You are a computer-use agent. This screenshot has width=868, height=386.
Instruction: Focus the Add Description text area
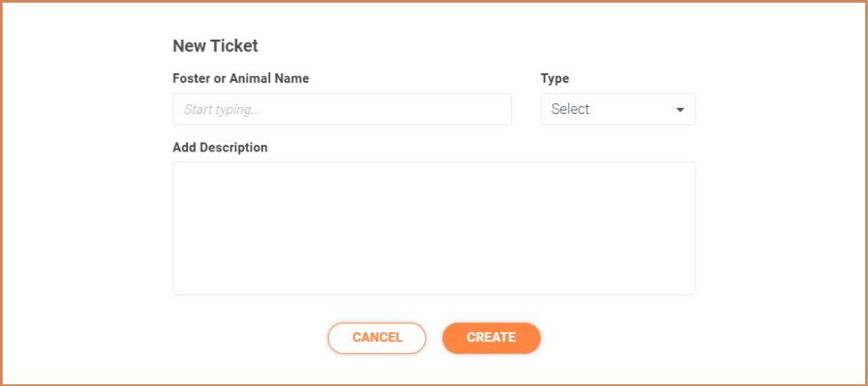[434, 228]
